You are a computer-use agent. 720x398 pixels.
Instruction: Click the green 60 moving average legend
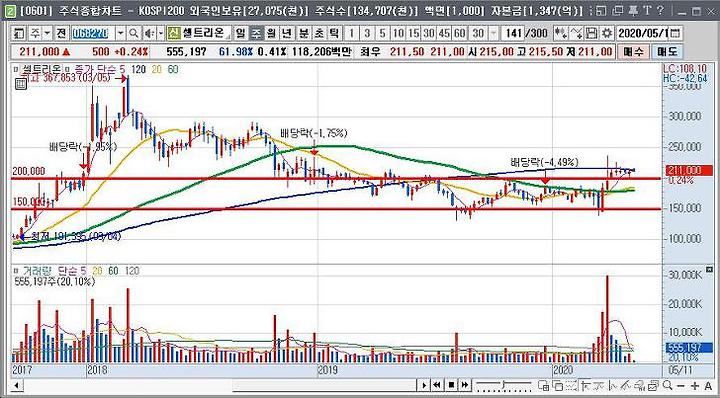tap(174, 69)
